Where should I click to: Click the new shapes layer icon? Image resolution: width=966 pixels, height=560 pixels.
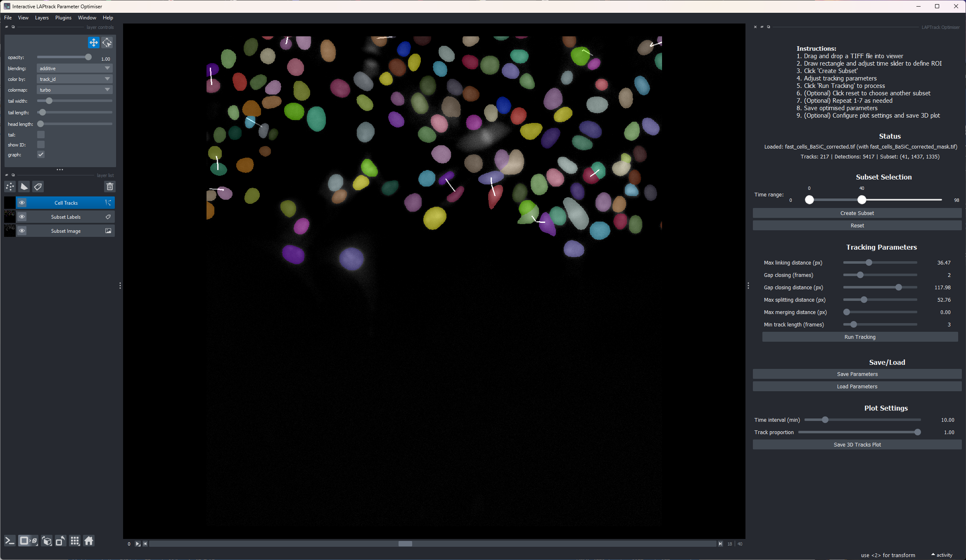24,187
